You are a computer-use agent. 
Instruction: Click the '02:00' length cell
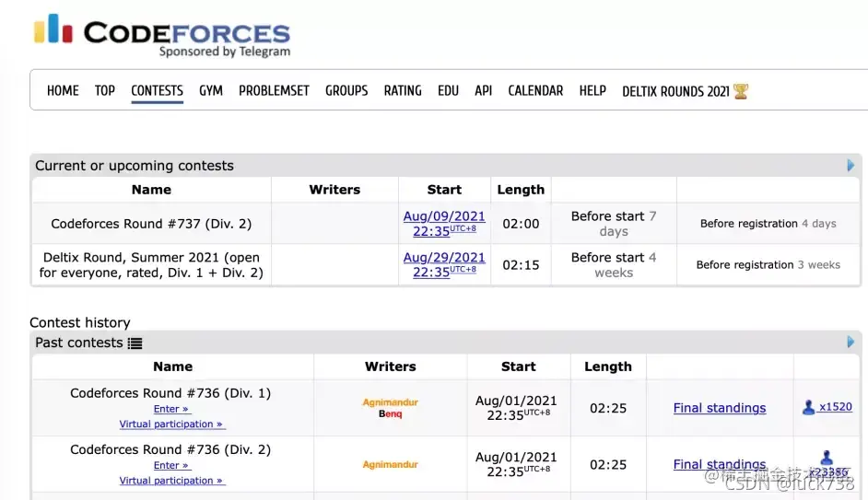(x=521, y=224)
